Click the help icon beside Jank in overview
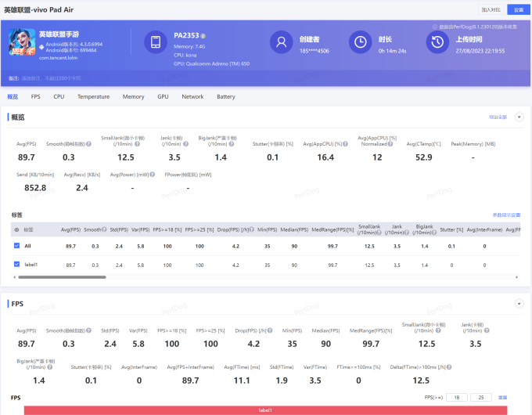Viewport: 532px width, 415px height. (x=186, y=144)
